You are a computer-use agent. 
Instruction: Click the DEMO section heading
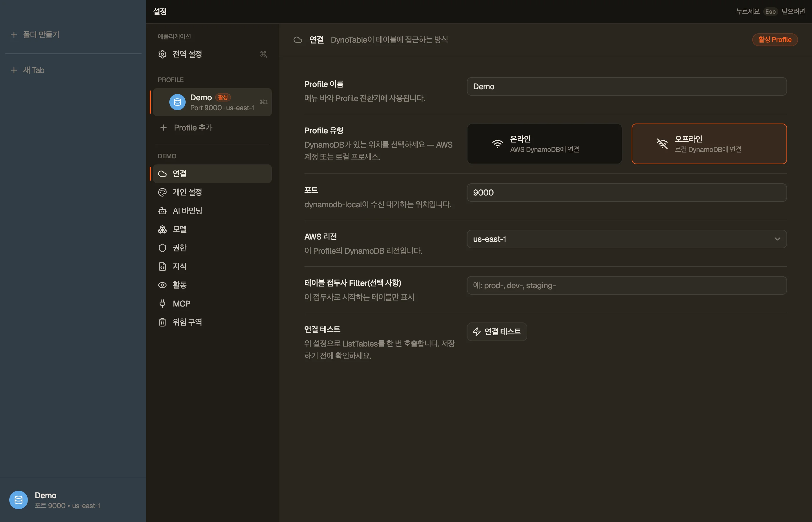point(167,156)
